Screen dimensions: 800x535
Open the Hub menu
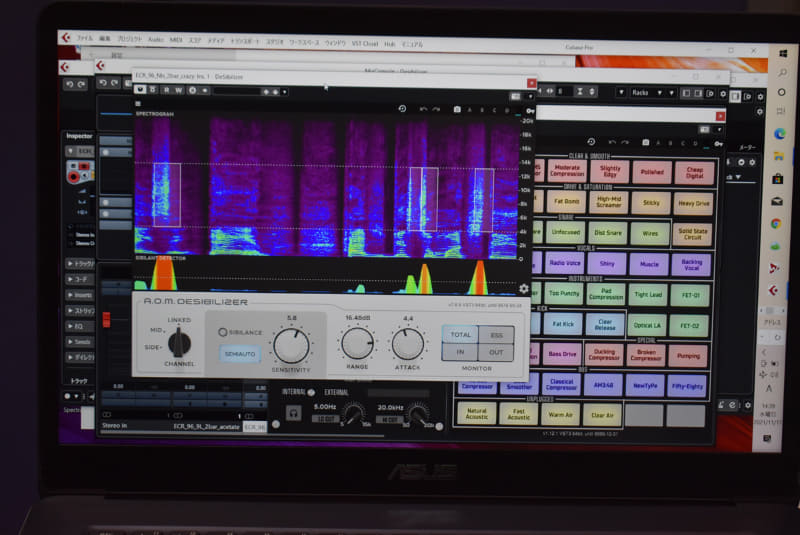[390, 44]
